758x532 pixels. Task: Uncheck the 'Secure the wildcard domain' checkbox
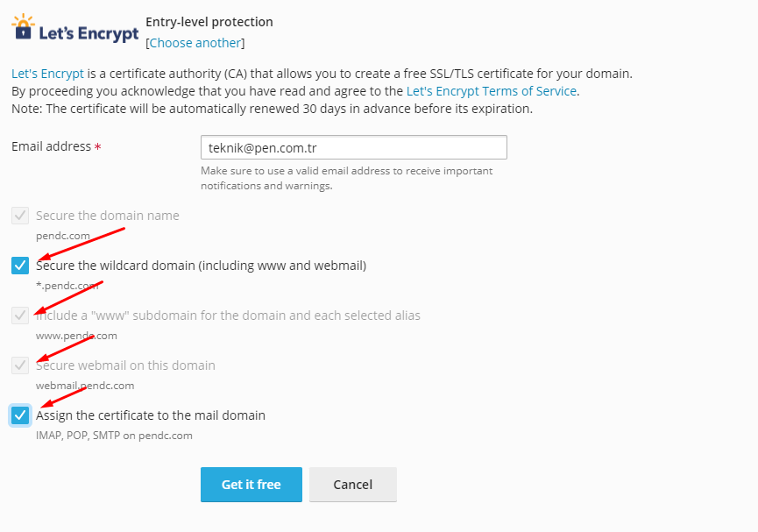(x=20, y=266)
